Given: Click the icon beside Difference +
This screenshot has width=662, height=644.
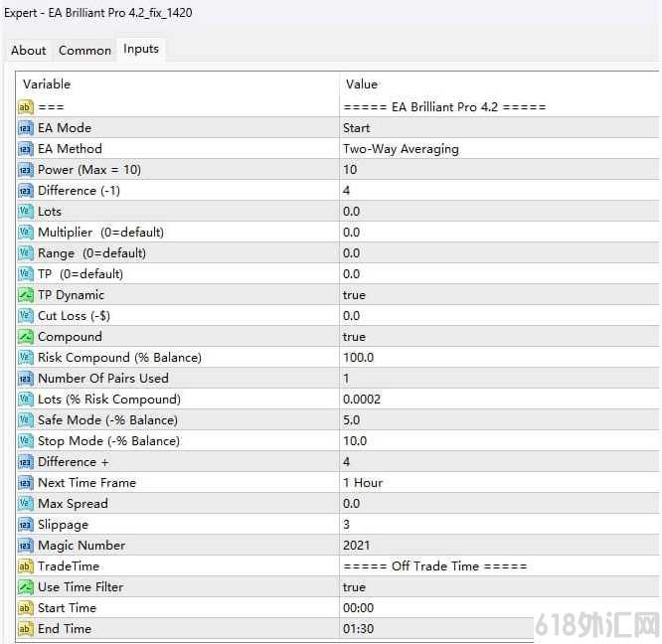Looking at the screenshot, I should [x=25, y=462].
